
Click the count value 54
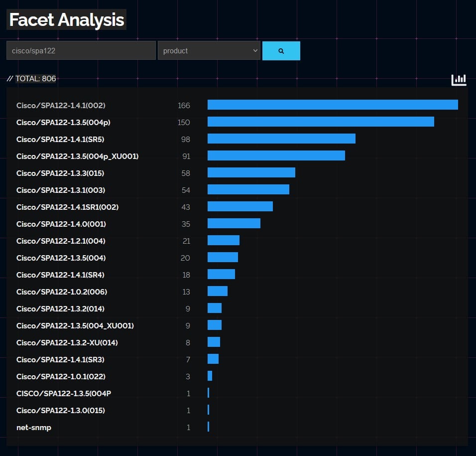186,190
